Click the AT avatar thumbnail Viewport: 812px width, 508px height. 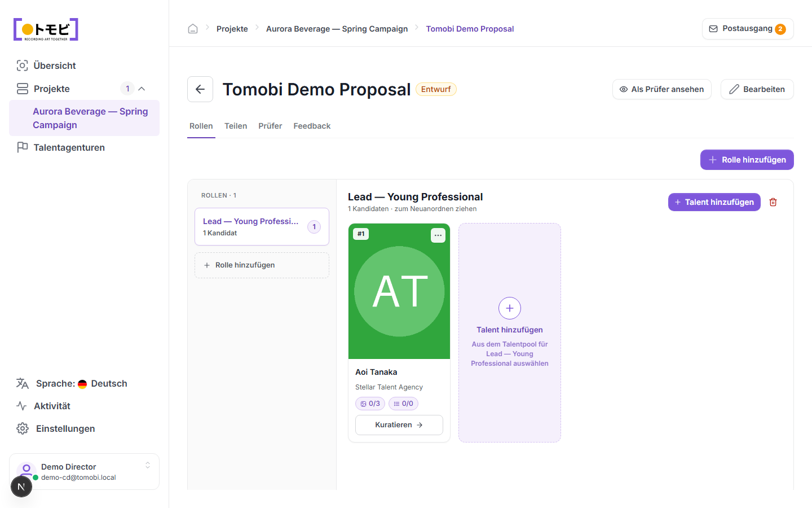(399, 291)
